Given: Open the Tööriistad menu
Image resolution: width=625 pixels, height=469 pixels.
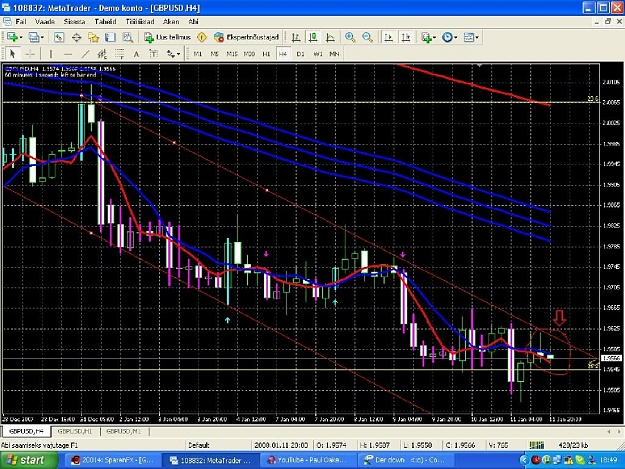Looking at the screenshot, I should tap(140, 22).
